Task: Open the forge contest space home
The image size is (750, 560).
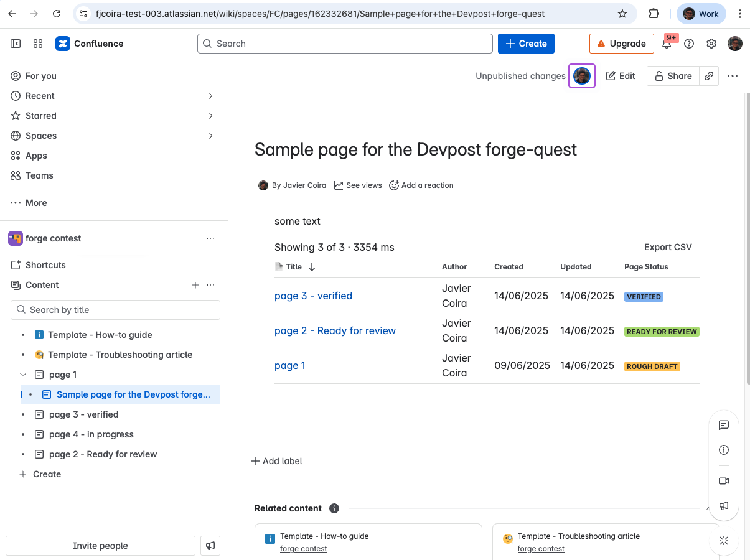Action: pyautogui.click(x=53, y=238)
